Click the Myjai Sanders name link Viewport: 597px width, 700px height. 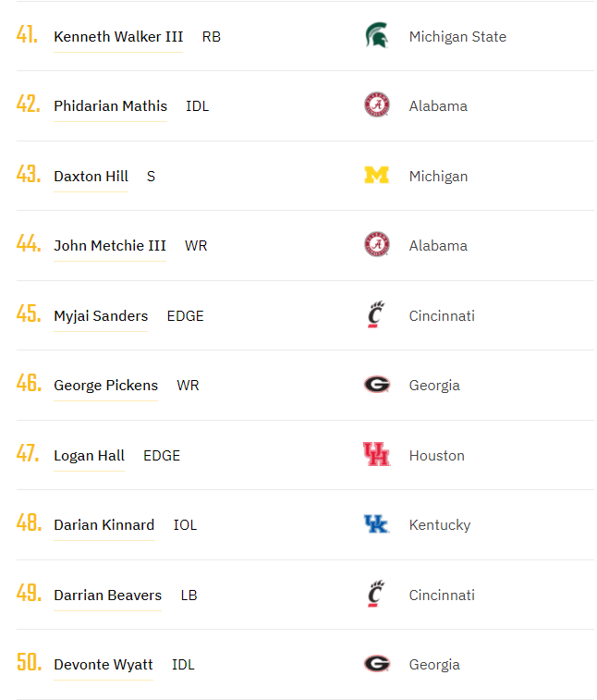[101, 316]
